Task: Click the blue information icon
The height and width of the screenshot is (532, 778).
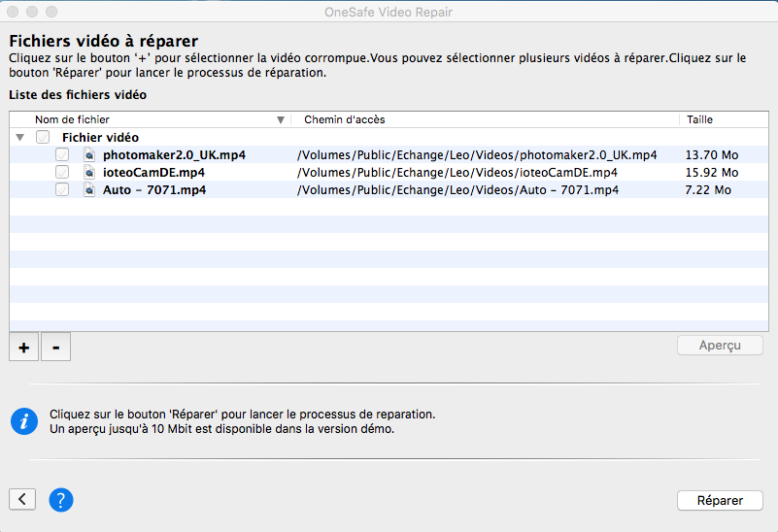Action: [23, 420]
